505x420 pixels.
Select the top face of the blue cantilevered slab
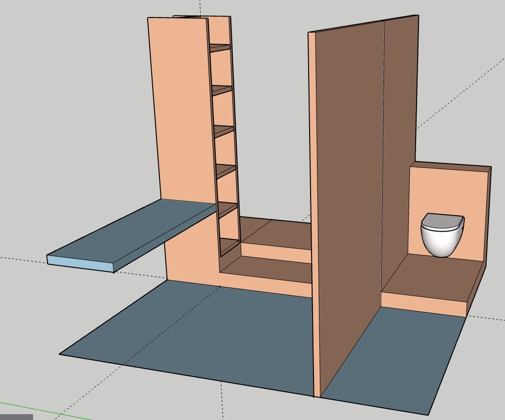tap(132, 230)
